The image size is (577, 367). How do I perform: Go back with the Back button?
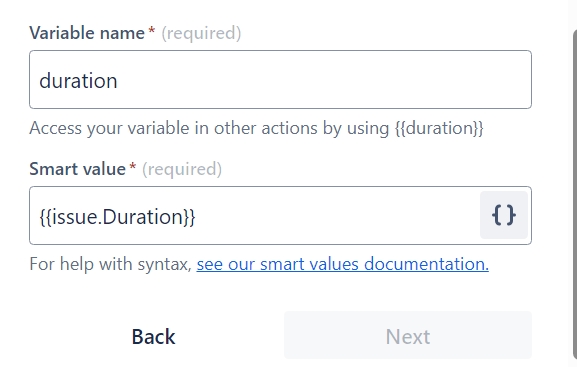(153, 336)
